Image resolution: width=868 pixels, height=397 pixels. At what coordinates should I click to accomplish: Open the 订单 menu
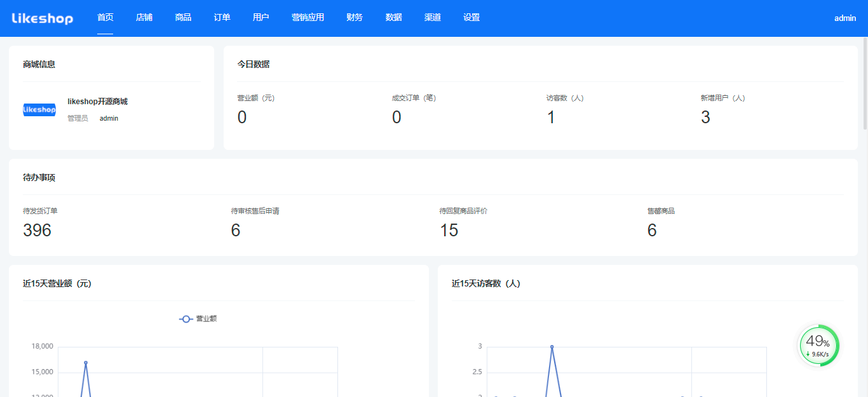[x=222, y=18]
